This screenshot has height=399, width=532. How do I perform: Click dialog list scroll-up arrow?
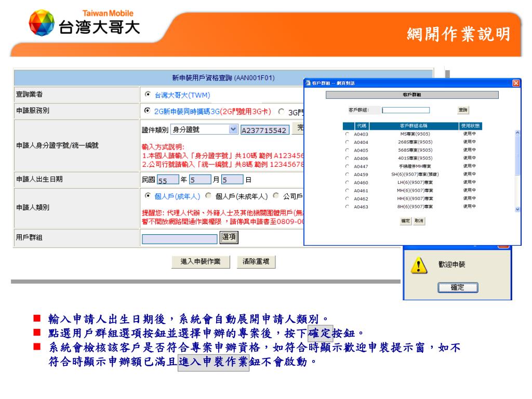pos(517,133)
